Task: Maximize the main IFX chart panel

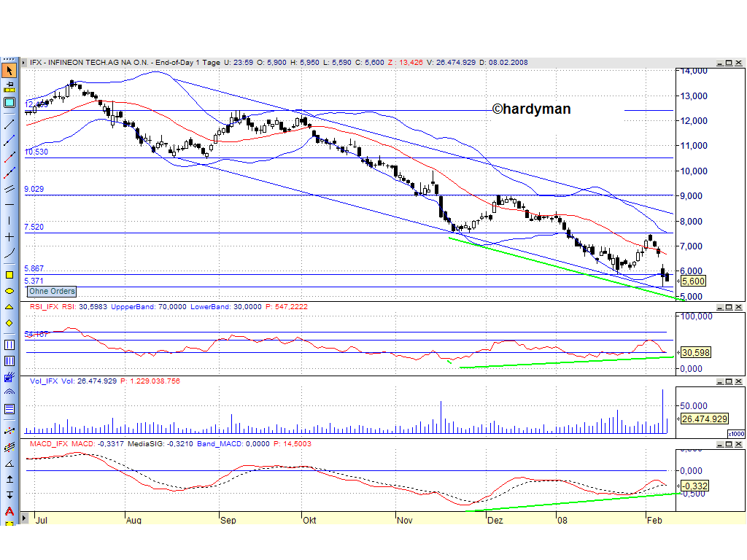Action: pos(729,63)
